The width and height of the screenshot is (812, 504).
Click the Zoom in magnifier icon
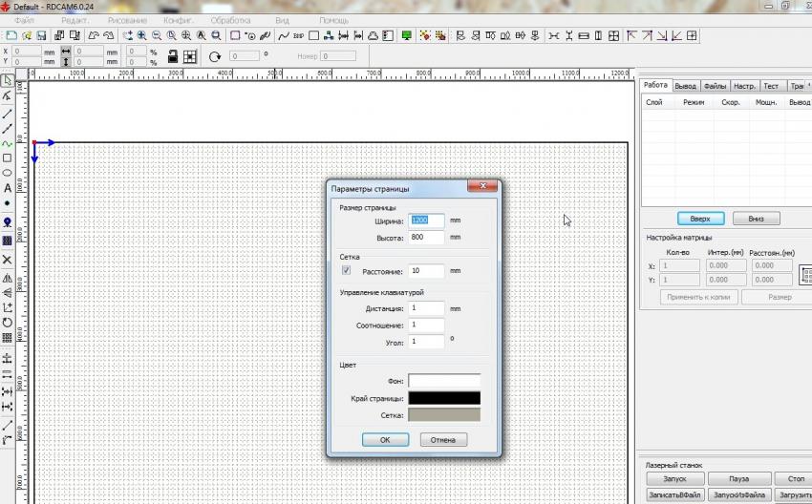click(141, 35)
